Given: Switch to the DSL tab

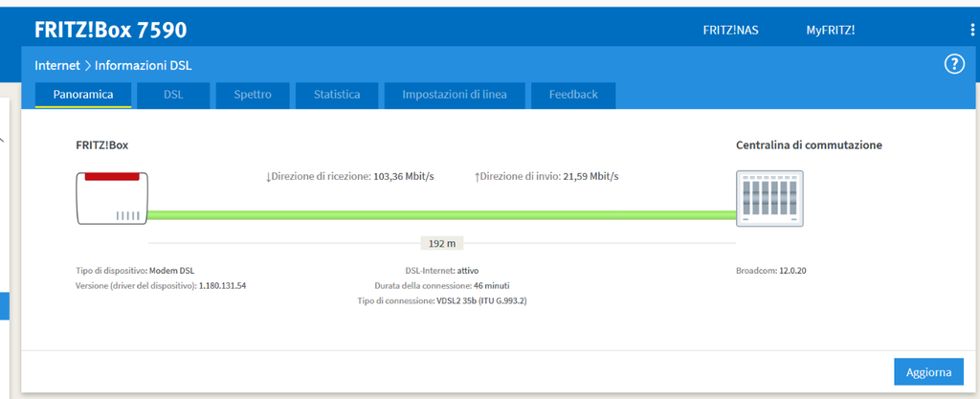Looking at the screenshot, I should [x=173, y=95].
